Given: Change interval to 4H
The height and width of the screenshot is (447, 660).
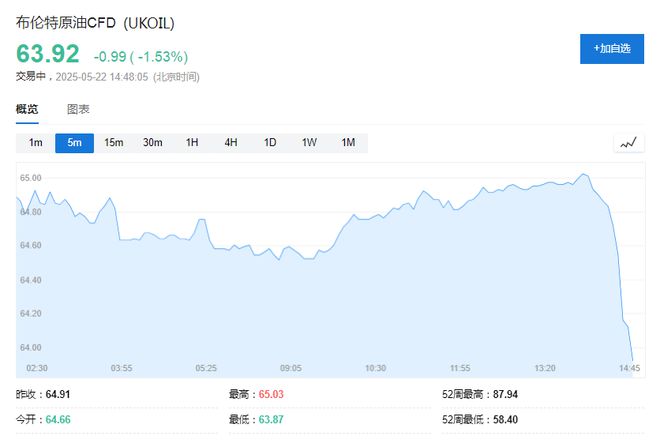Looking at the screenshot, I should tap(231, 143).
